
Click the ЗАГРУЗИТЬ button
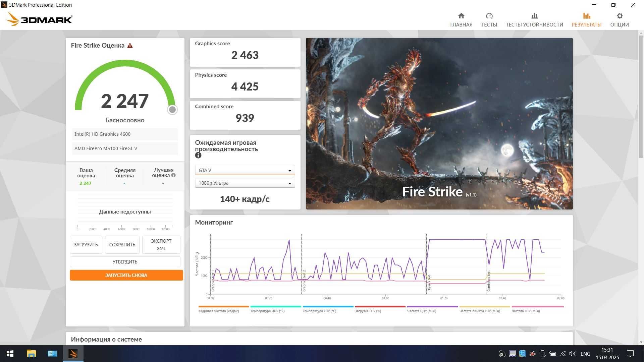86,245
